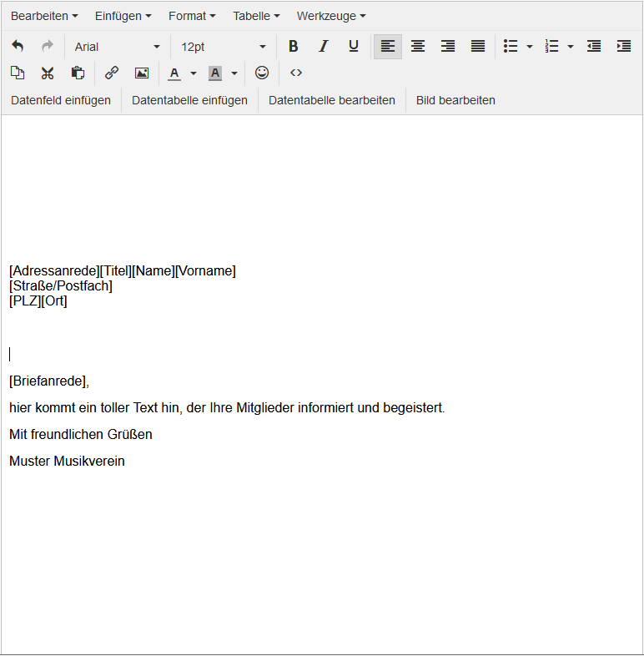Toggle underline formatting

(x=354, y=46)
